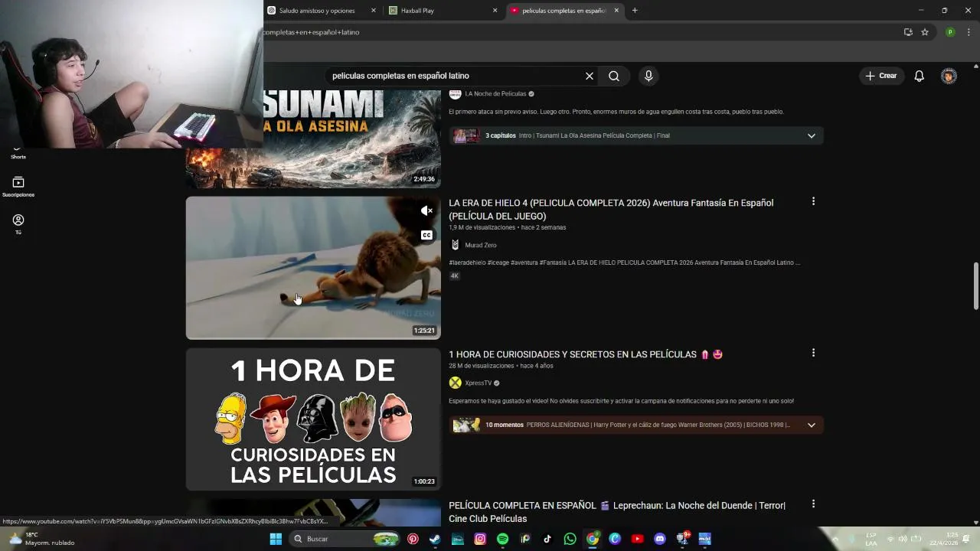The width and height of the screenshot is (980, 551).
Task: Open options for La Era de Hielo 4 video
Action: point(813,201)
